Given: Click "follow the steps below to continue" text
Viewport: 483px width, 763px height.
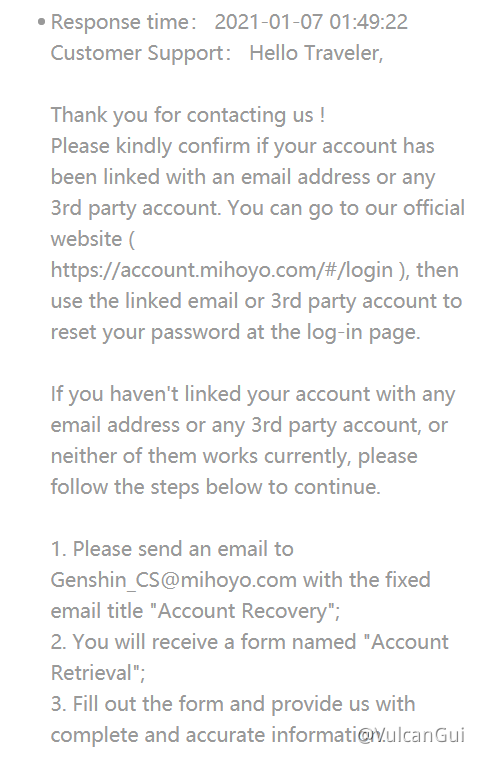Looking at the screenshot, I should [x=215, y=487].
